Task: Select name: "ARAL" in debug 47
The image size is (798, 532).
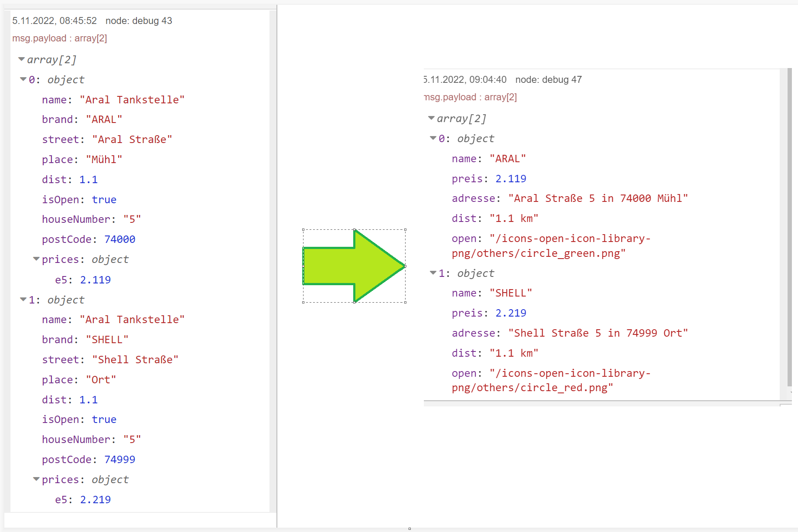Action: (x=489, y=159)
